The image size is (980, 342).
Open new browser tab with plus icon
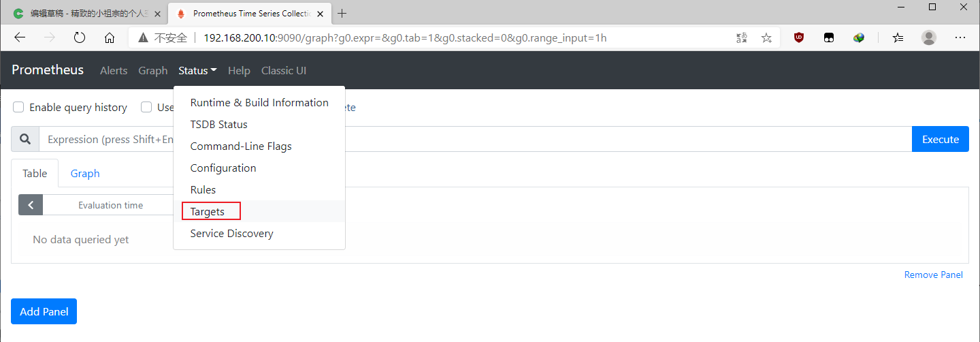click(x=342, y=14)
